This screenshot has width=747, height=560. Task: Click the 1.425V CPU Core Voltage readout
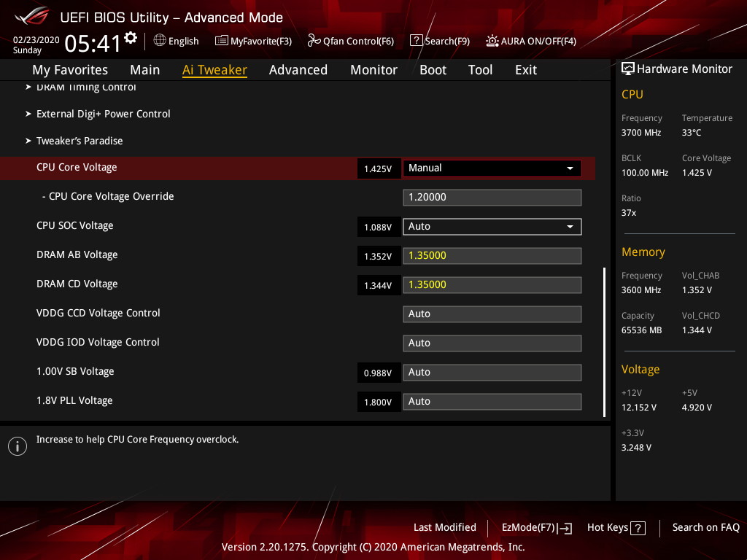379,169
